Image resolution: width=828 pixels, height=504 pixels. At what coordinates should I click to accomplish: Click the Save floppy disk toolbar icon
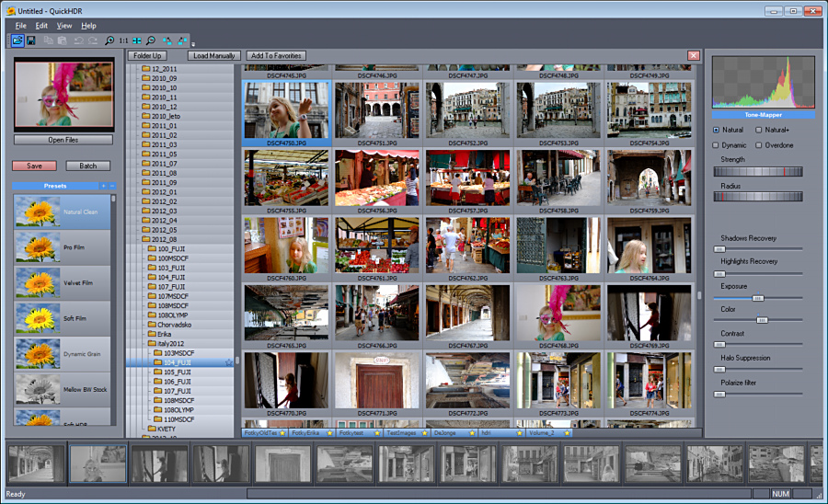tap(31, 40)
